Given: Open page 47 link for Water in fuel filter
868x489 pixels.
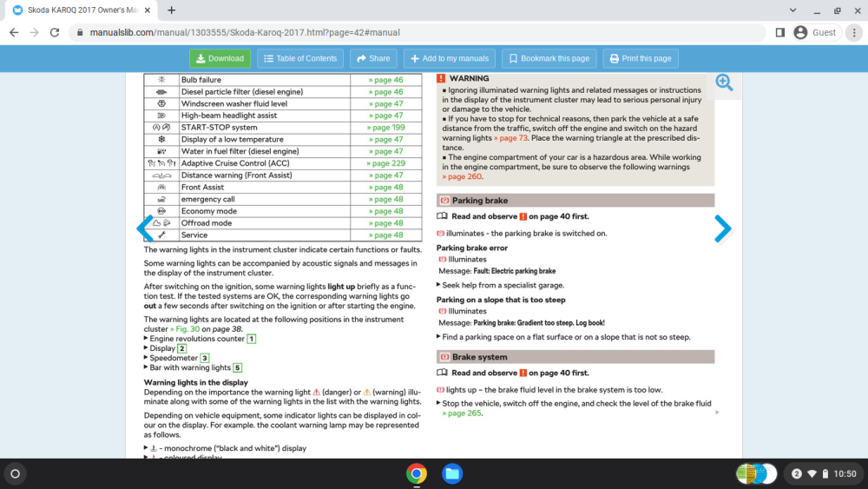Looking at the screenshot, I should pyautogui.click(x=386, y=151).
